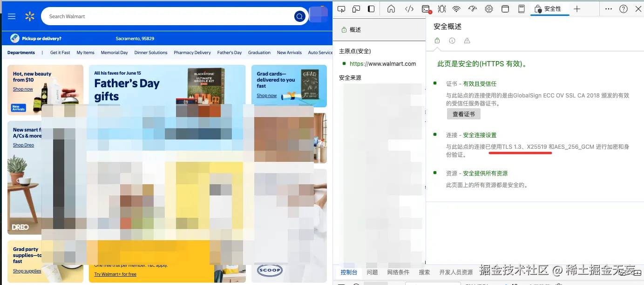Viewport: 644px width, 285px height.
Task: Open the Application panel icon in DevTools
Action: click(x=505, y=9)
